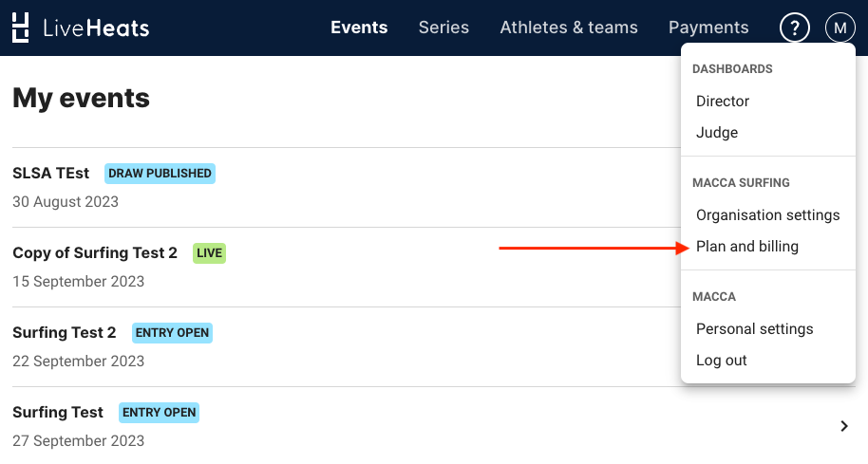The height and width of the screenshot is (464, 868).
Task: Open Copy of Surfing Test 2 event
Action: click(95, 252)
